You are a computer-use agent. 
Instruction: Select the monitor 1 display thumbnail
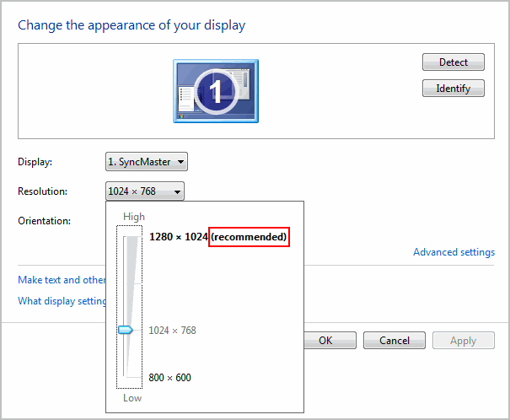click(x=216, y=91)
